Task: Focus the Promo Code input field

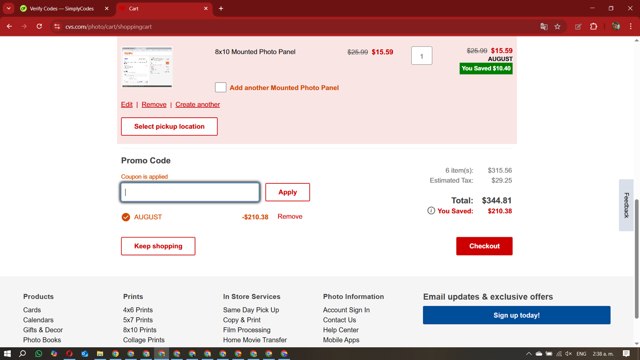Action: (190, 192)
